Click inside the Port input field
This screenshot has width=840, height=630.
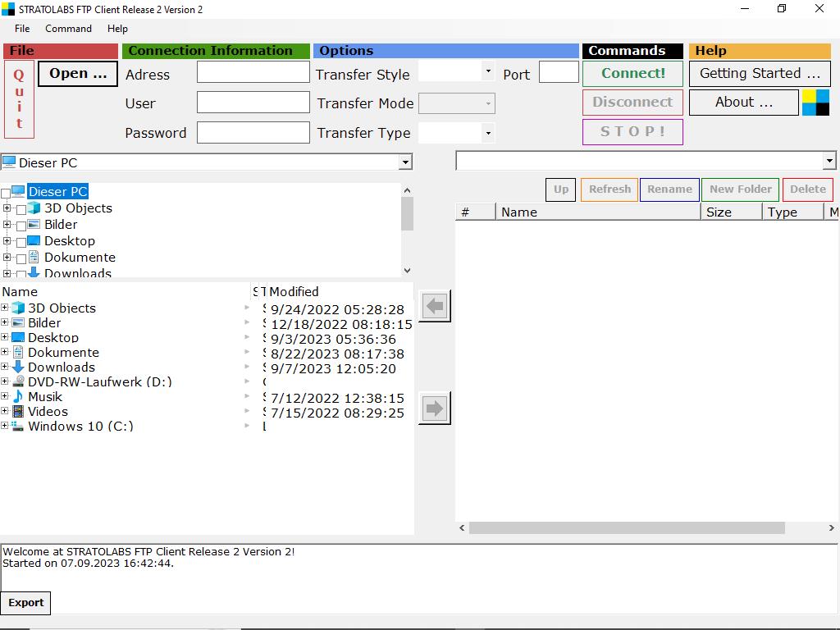click(559, 72)
